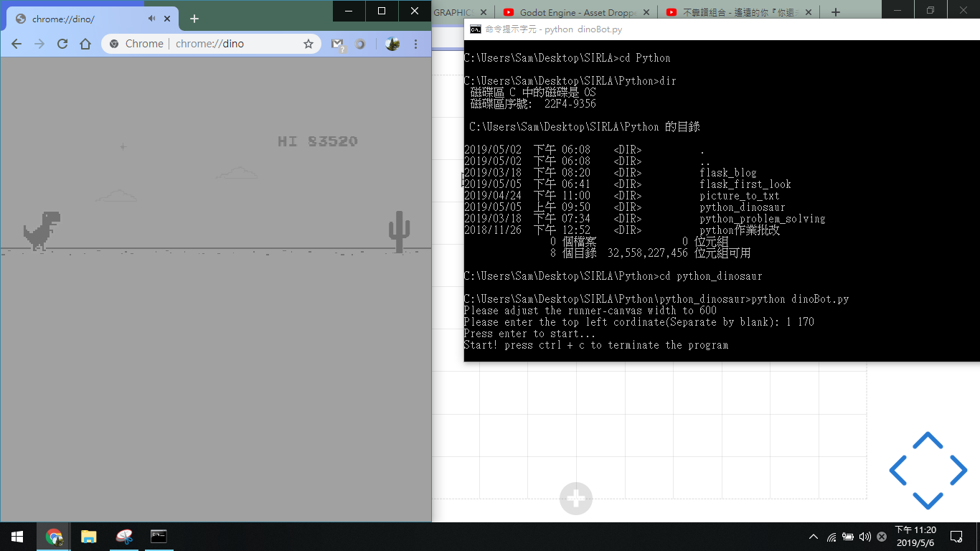Open the volume tray icon
This screenshot has width=980, height=551.
864,537
